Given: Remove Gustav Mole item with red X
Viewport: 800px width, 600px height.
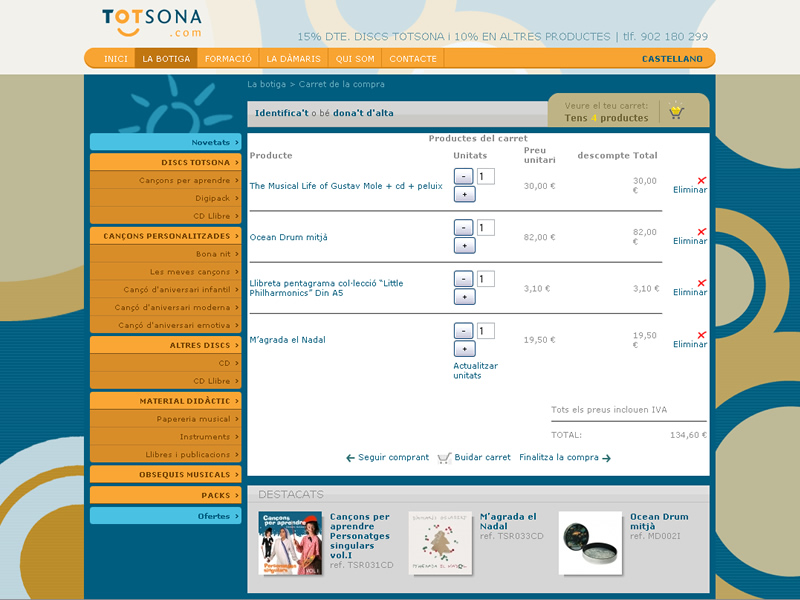Looking at the screenshot, I should click(702, 180).
